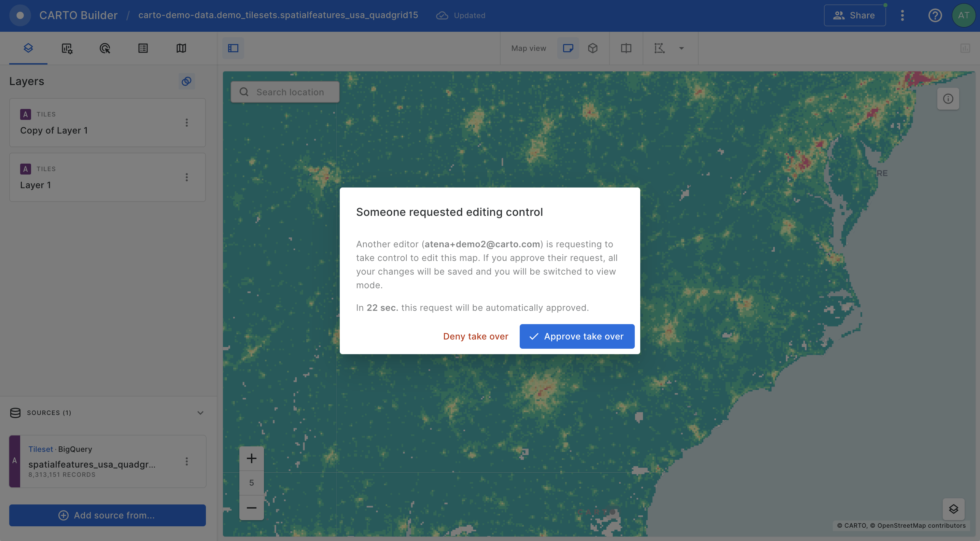
Task: Collapse the Sources section chevron
Action: coord(200,413)
